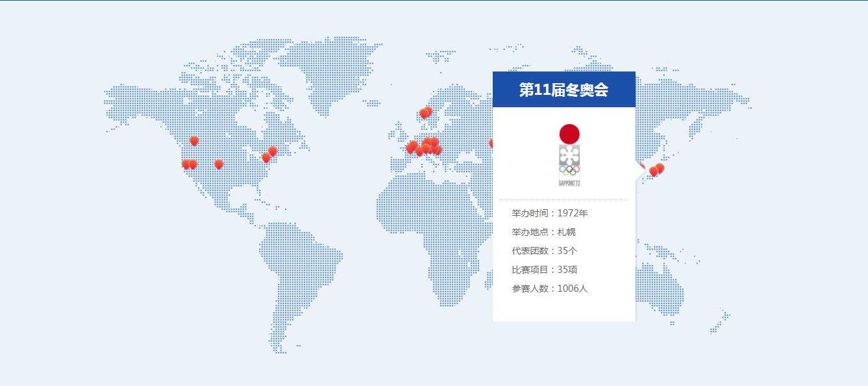Select the text 比赛项目：35项

(545, 270)
